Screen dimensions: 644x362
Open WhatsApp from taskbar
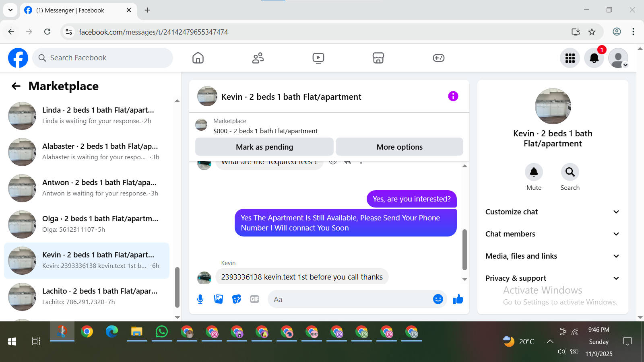(x=162, y=332)
